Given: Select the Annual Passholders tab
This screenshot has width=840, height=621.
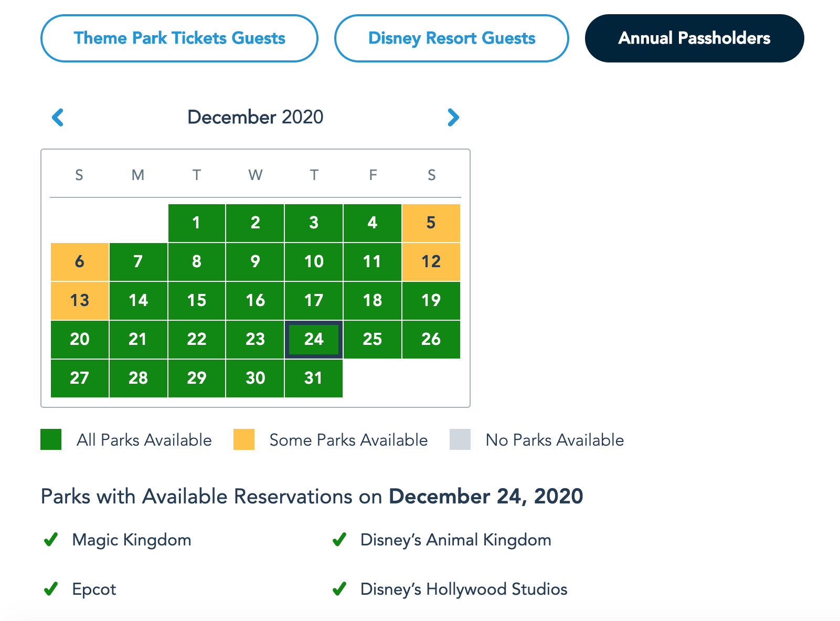Looking at the screenshot, I should (x=694, y=38).
